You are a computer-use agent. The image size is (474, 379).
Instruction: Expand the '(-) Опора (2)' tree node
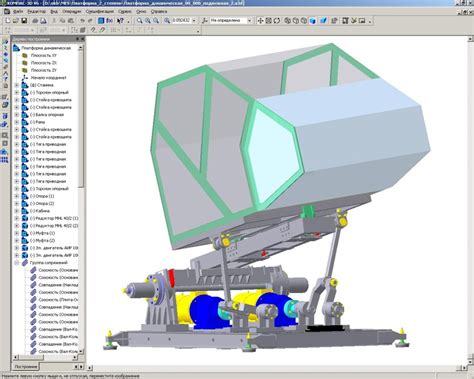[17, 203]
